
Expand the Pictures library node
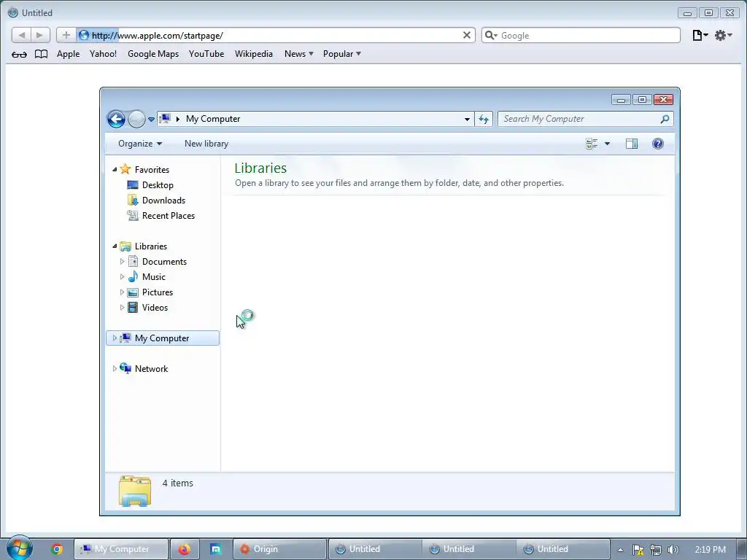(122, 292)
